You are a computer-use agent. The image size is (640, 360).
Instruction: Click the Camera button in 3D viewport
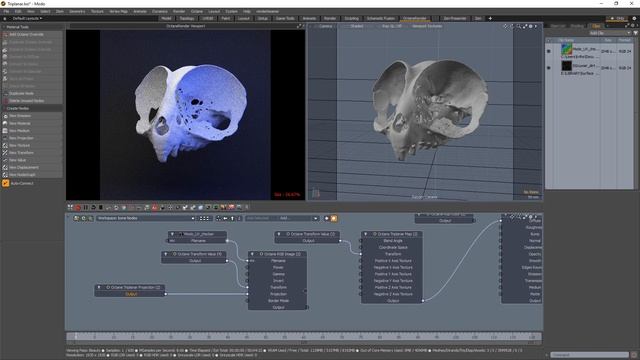point(325,26)
